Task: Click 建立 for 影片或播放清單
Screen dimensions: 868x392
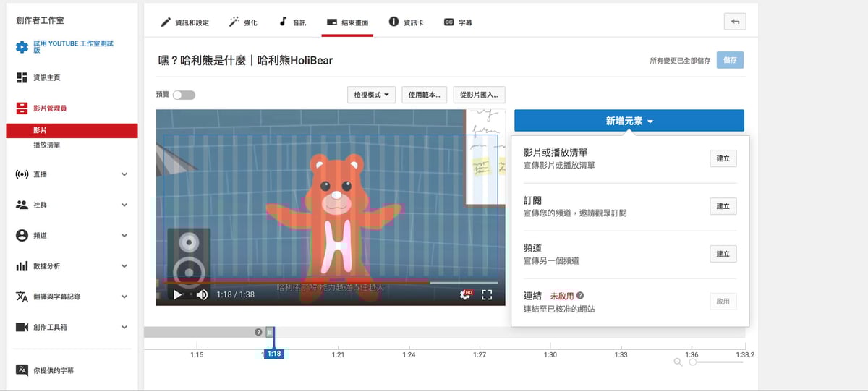Action: pos(723,158)
